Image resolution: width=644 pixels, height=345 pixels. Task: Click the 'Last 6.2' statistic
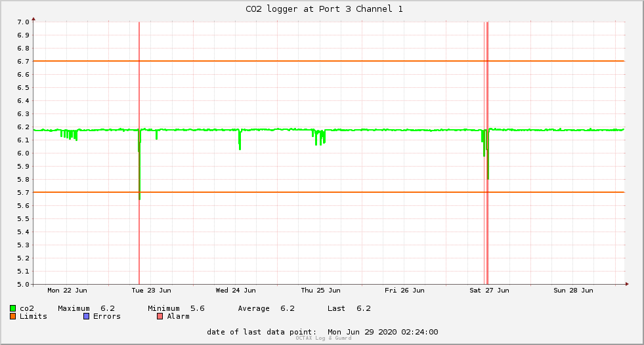[x=349, y=308]
